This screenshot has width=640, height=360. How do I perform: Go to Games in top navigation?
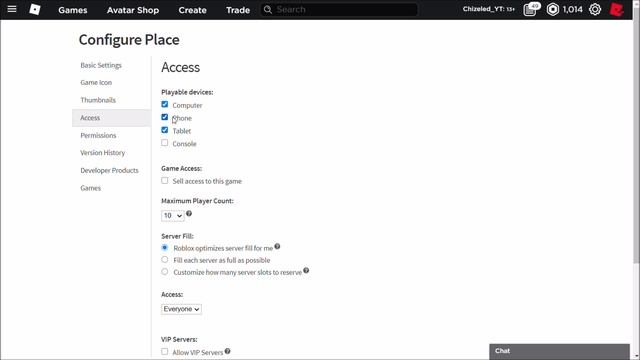click(73, 10)
